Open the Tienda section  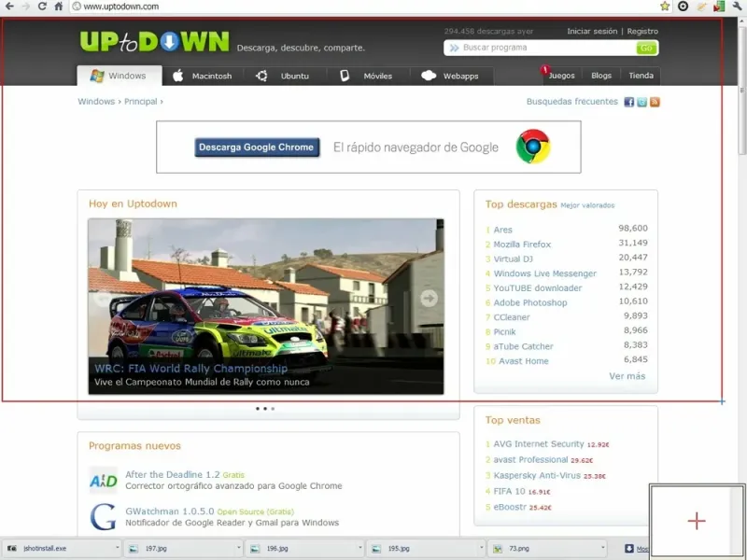tap(641, 76)
